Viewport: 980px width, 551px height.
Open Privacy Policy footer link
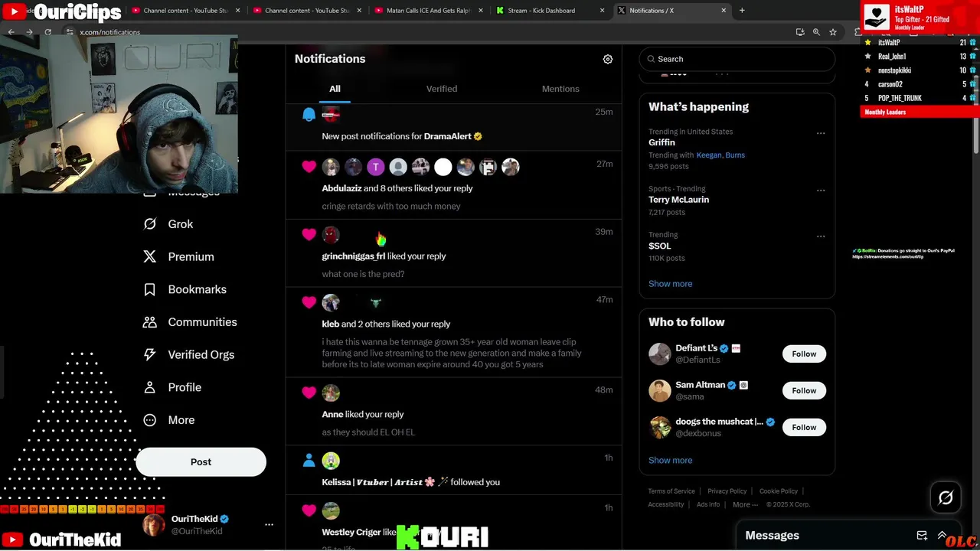(x=727, y=491)
